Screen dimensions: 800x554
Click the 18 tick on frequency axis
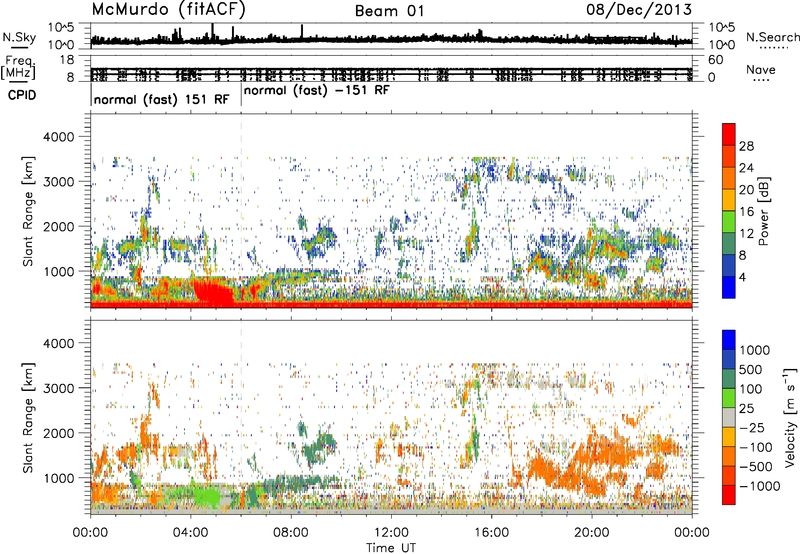tap(67, 60)
